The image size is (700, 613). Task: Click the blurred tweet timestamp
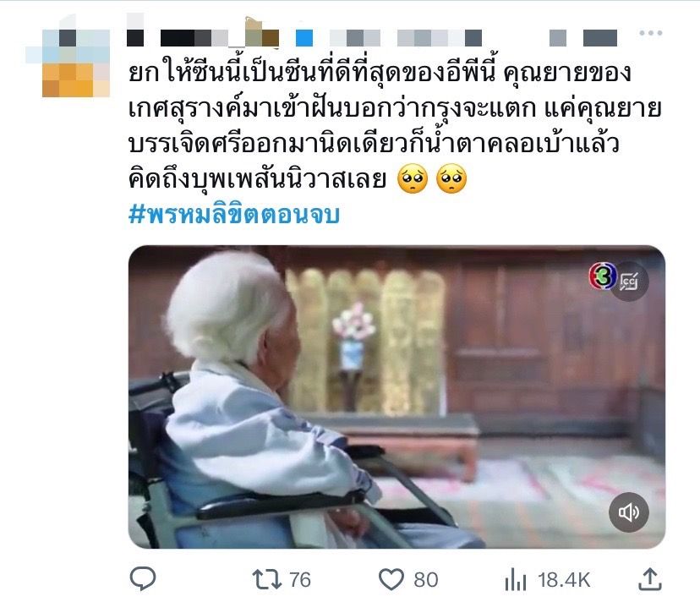[583, 38]
